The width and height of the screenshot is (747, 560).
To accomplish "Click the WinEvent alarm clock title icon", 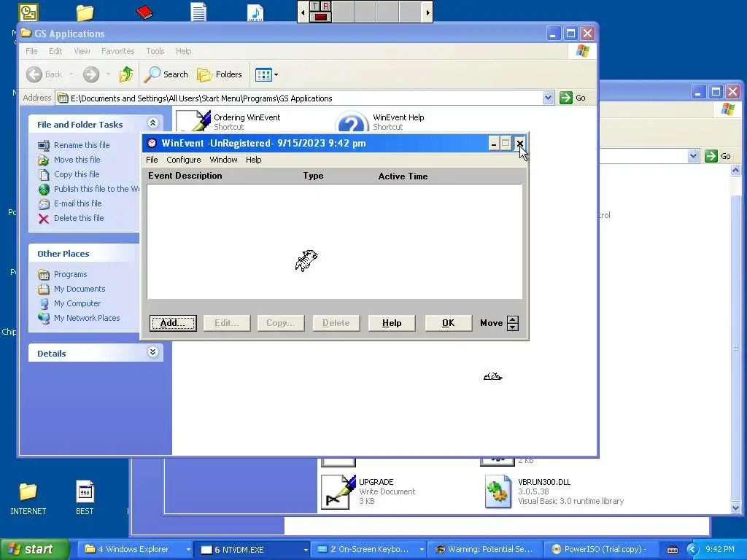I will (152, 143).
